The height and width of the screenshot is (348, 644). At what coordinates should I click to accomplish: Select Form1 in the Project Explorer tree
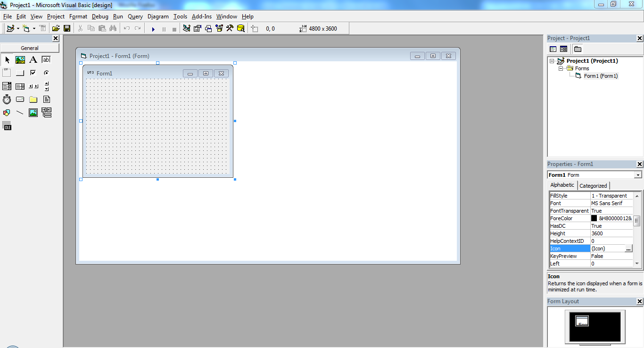(602, 76)
